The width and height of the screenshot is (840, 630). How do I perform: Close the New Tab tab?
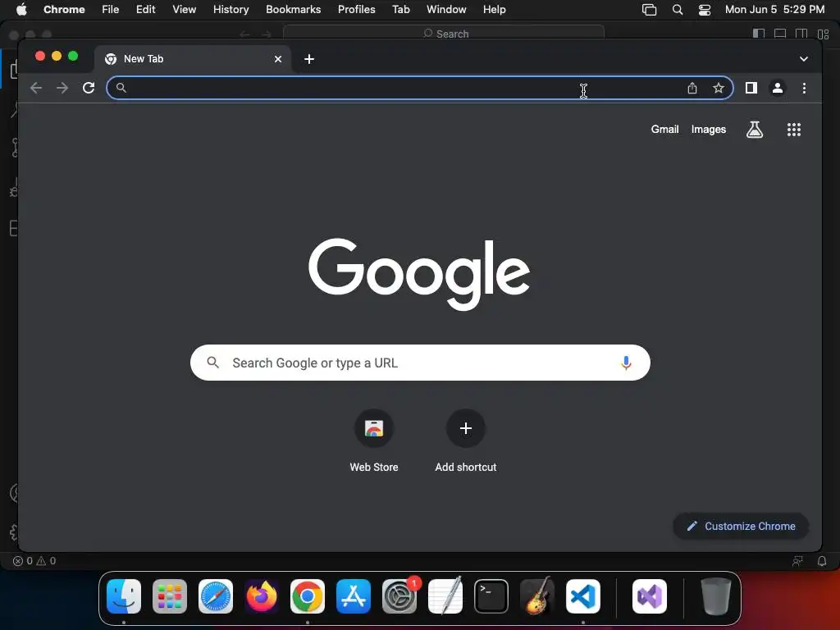click(278, 59)
